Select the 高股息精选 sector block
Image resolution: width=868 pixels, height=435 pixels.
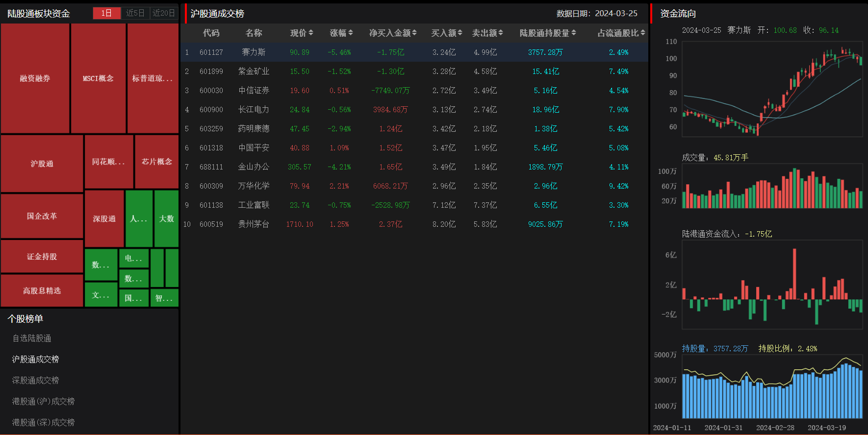click(x=42, y=290)
